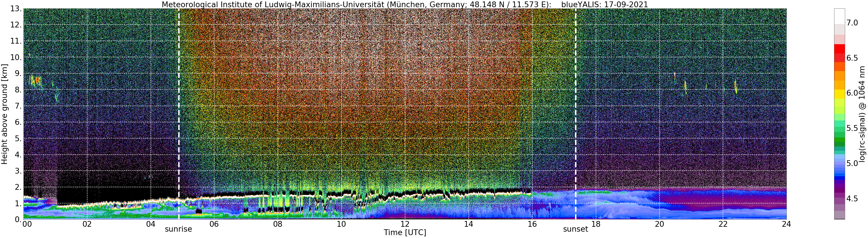The width and height of the screenshot is (868, 238).
Task: Click the x-axis tick label 02
Action: click(x=87, y=224)
